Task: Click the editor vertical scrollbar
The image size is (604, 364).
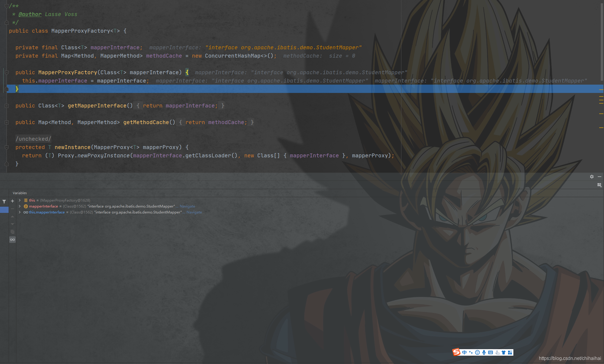Action: [x=602, y=42]
